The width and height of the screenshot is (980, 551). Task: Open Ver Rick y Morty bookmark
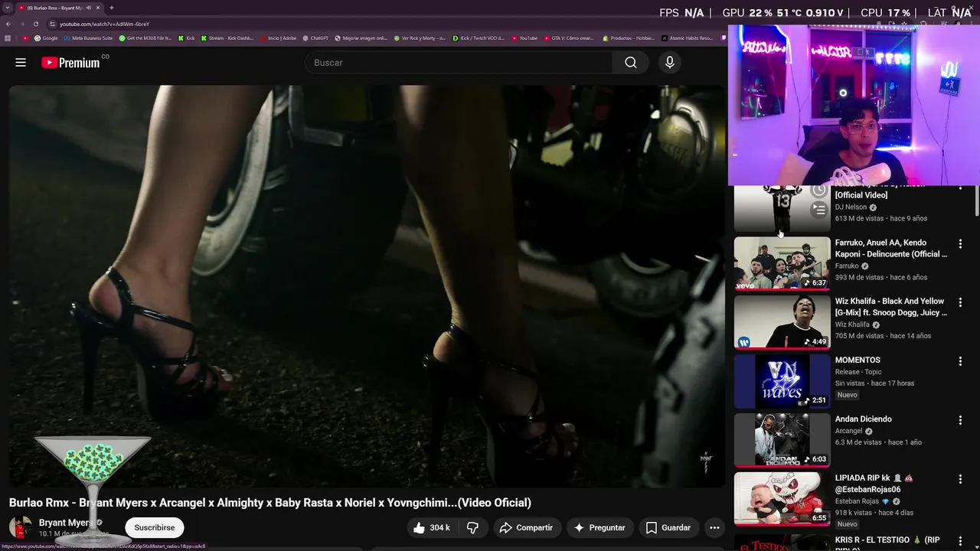pos(420,37)
